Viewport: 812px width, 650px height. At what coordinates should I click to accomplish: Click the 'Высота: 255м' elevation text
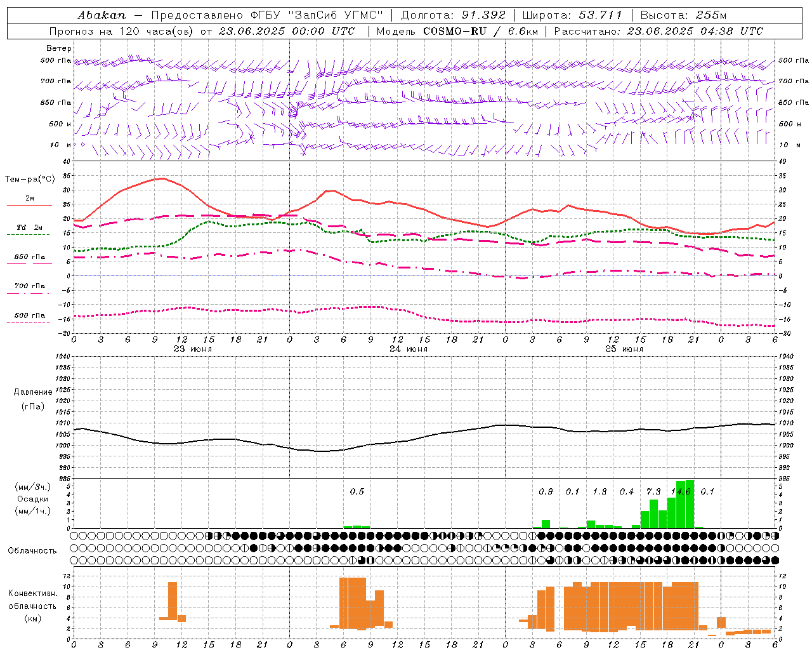click(683, 15)
